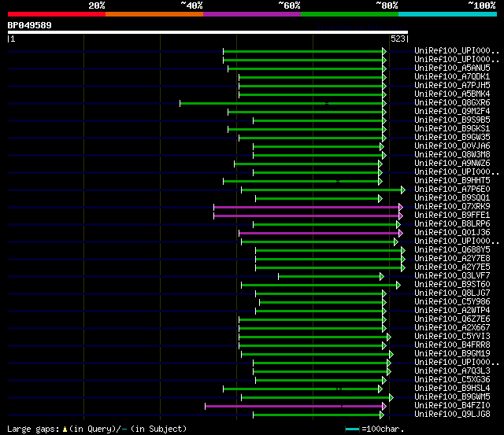
Task: Open hit UniRef100_Q9M2F4
Action: [452, 112]
